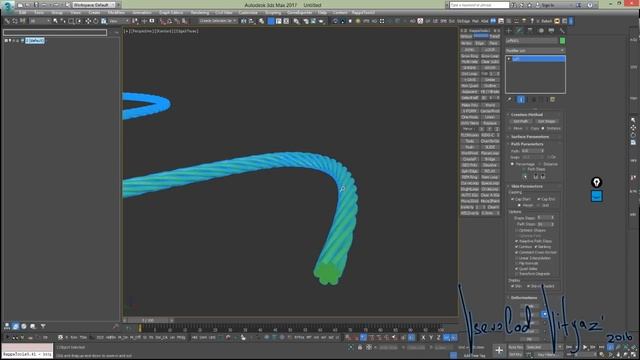This screenshot has width=640, height=360.
Task: Open the Graph Editors menu
Action: (171, 13)
